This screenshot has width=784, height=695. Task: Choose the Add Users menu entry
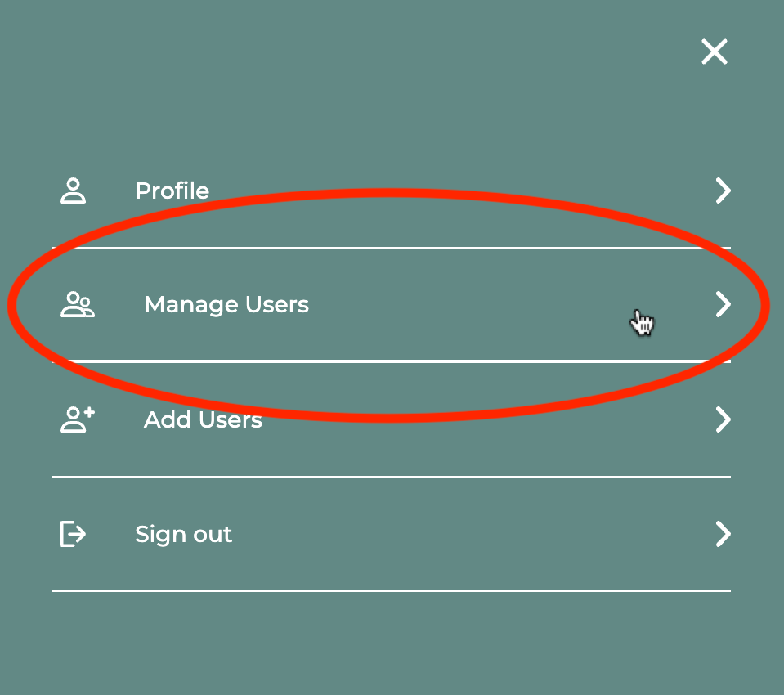[203, 419]
